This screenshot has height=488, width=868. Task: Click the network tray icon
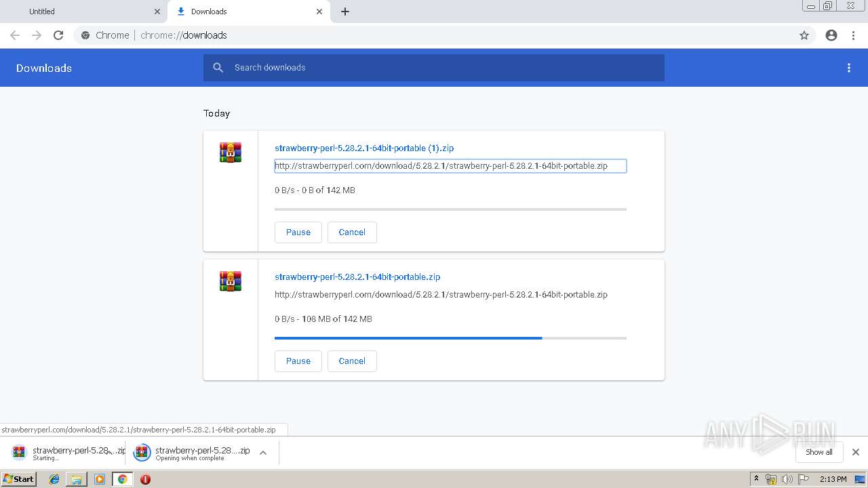tap(771, 479)
